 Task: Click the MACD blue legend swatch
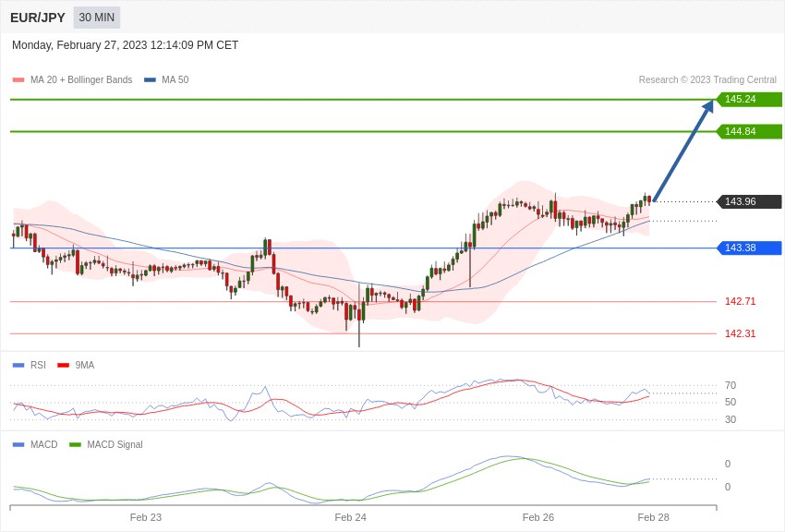[18, 444]
